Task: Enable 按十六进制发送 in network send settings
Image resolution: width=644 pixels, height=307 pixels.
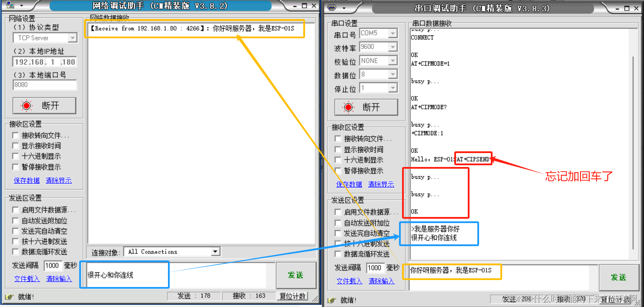Action: [16, 241]
